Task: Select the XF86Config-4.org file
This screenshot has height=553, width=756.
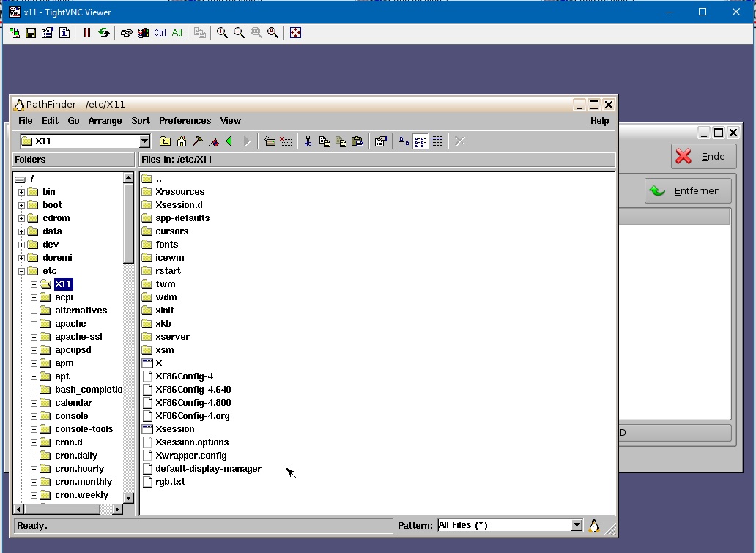Action: [193, 416]
